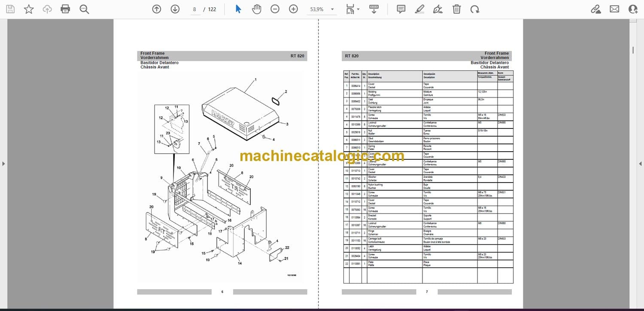Expand the right tools pane
The image size is (644, 311).
pos(640,164)
